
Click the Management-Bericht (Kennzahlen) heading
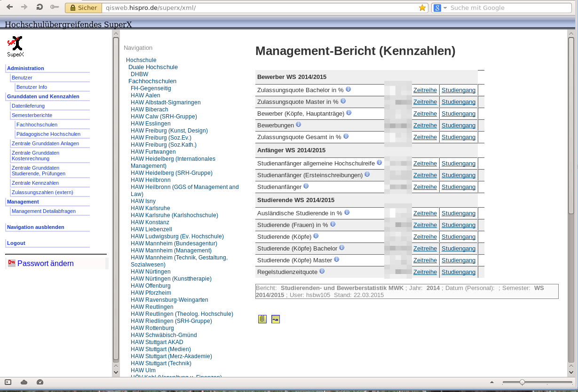tap(356, 51)
